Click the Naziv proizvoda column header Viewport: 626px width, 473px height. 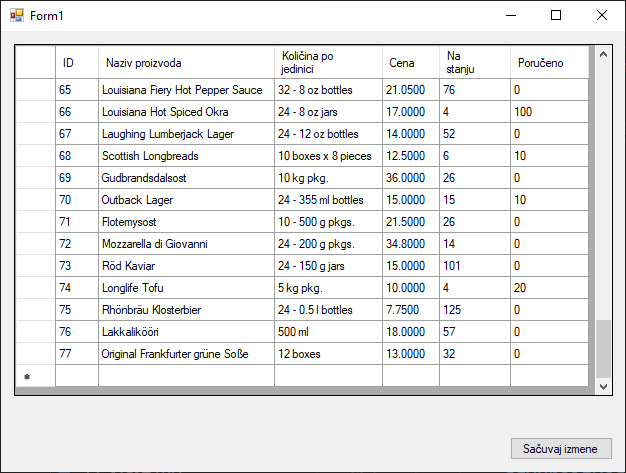click(185, 63)
